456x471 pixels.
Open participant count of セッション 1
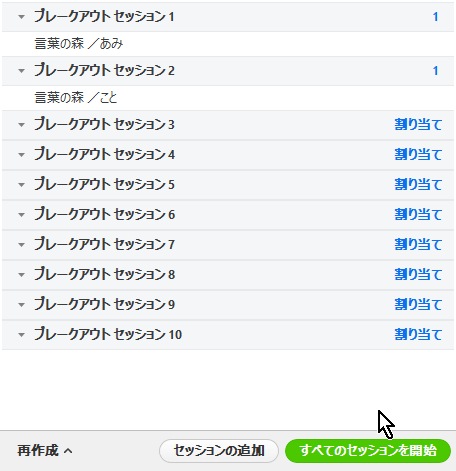coord(435,17)
